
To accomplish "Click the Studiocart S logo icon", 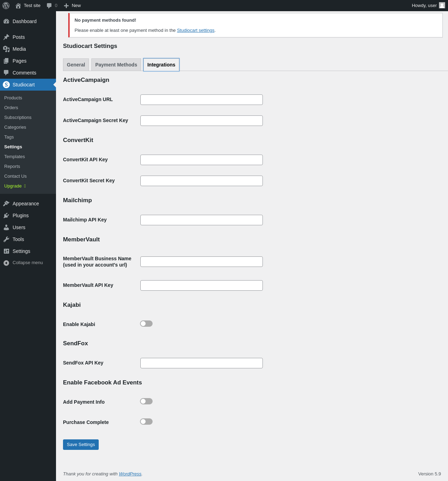I will [x=6, y=85].
